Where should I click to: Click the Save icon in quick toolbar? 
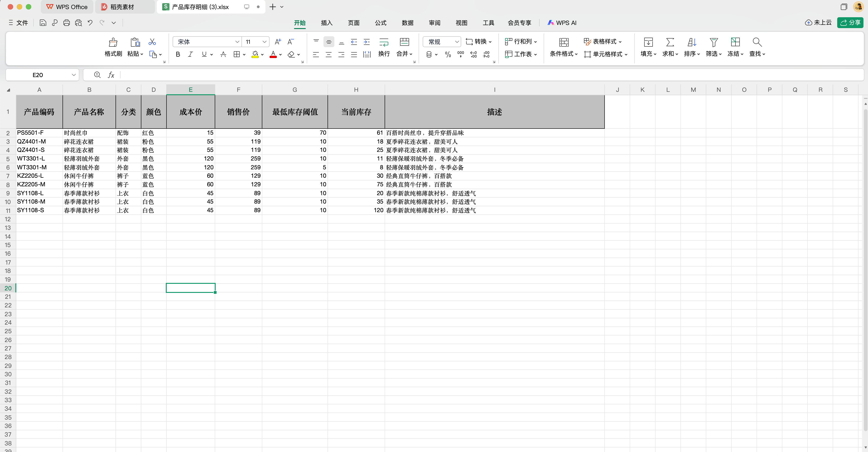43,23
